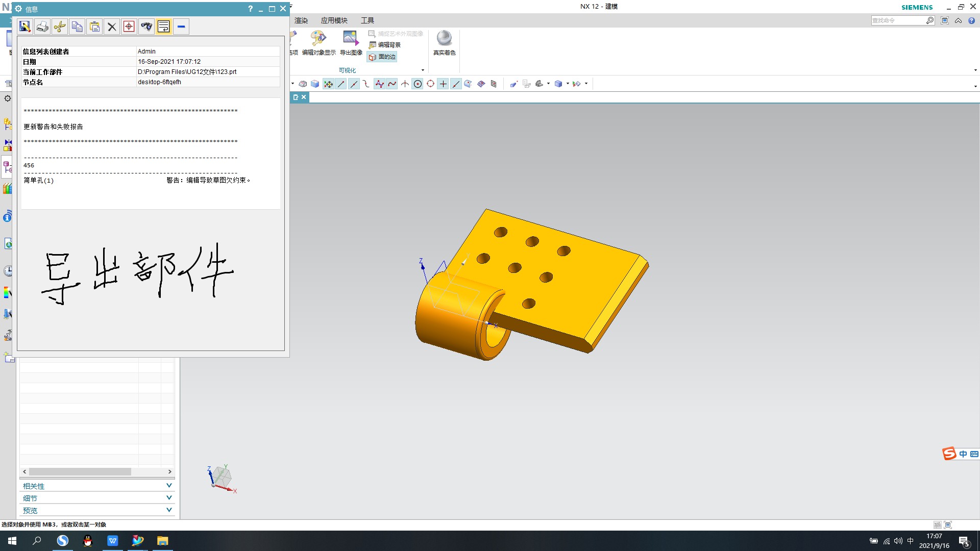This screenshot has width=980, height=551.
Task: Click the binoculars Find icon
Action: [x=146, y=27]
